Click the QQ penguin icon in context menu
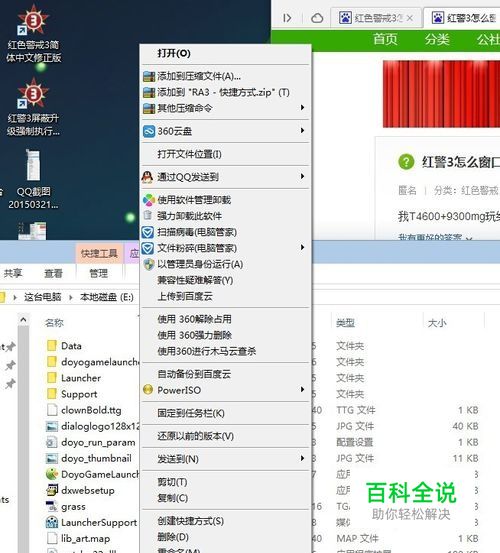The image size is (500, 553). pos(147,177)
